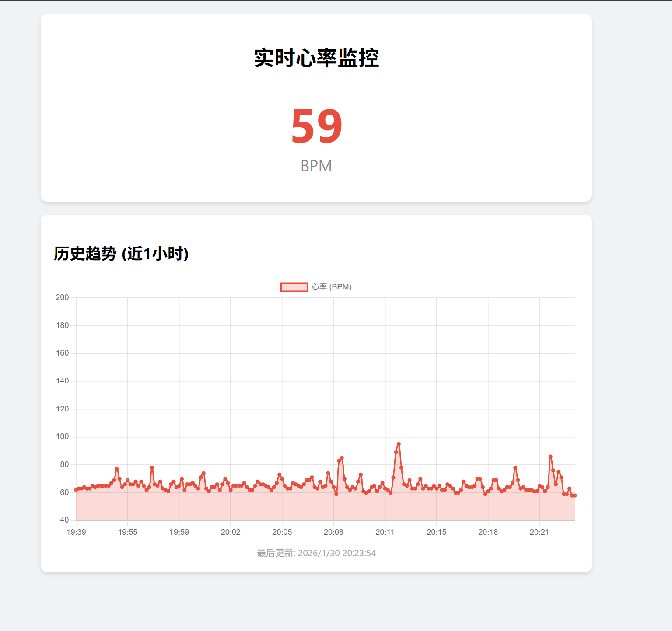
Task: Click the 100 label on the y-axis
Action: click(62, 436)
